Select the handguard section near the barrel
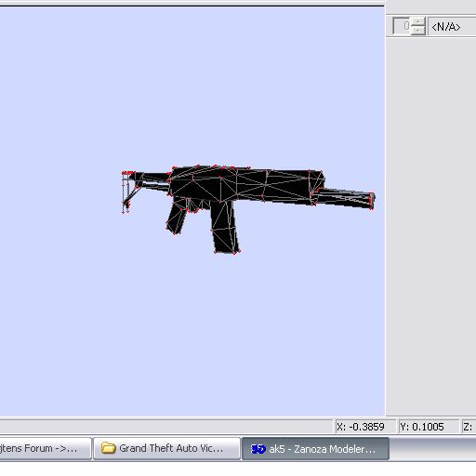The height and width of the screenshot is (476, 476). (x=288, y=186)
